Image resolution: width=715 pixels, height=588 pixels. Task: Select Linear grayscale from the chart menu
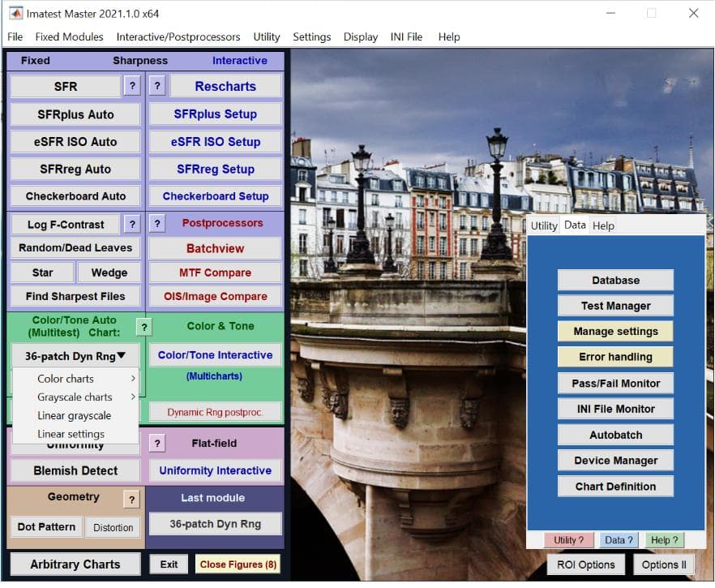click(x=75, y=415)
